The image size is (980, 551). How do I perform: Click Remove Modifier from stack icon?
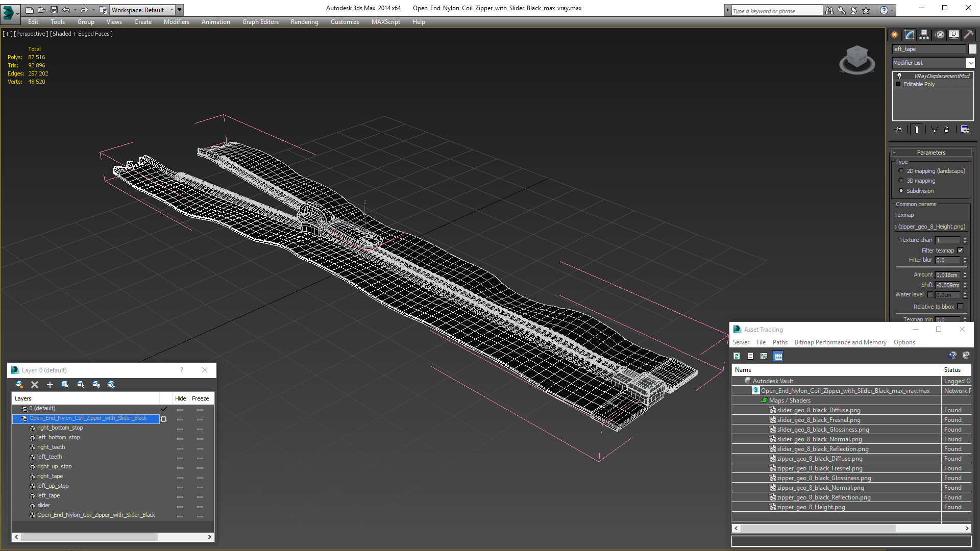947,130
